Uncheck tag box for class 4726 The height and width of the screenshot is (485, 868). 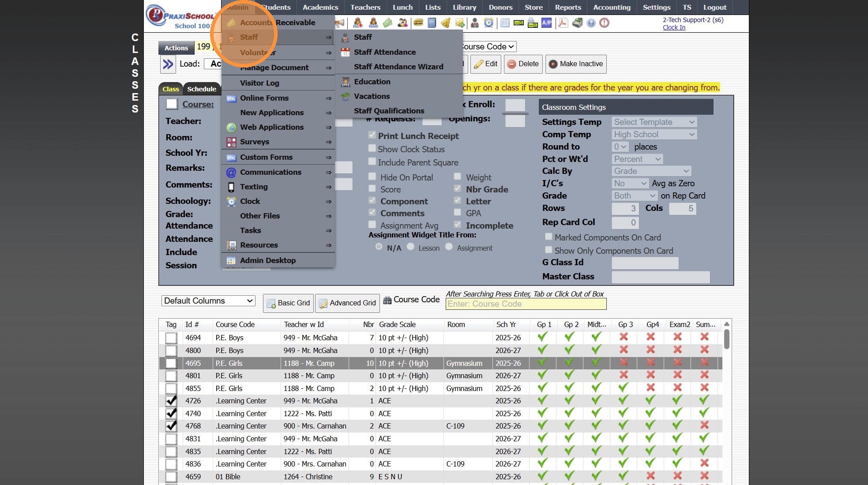point(171,401)
